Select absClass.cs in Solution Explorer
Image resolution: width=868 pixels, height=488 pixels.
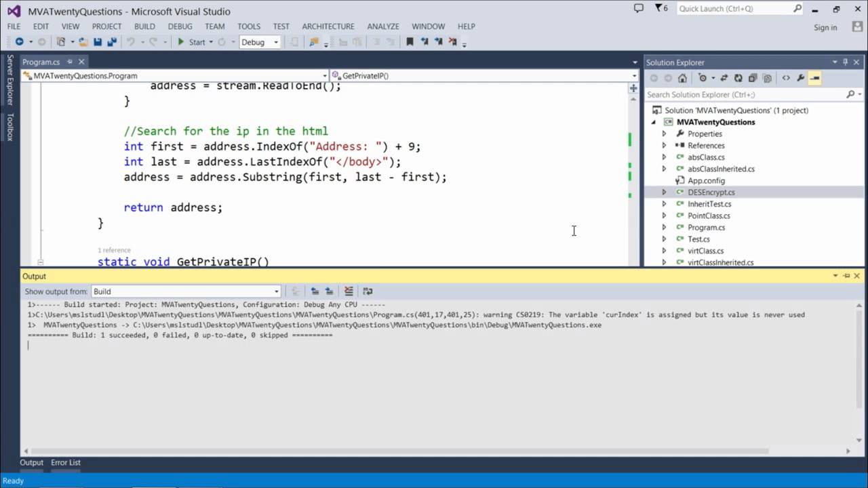click(706, 158)
